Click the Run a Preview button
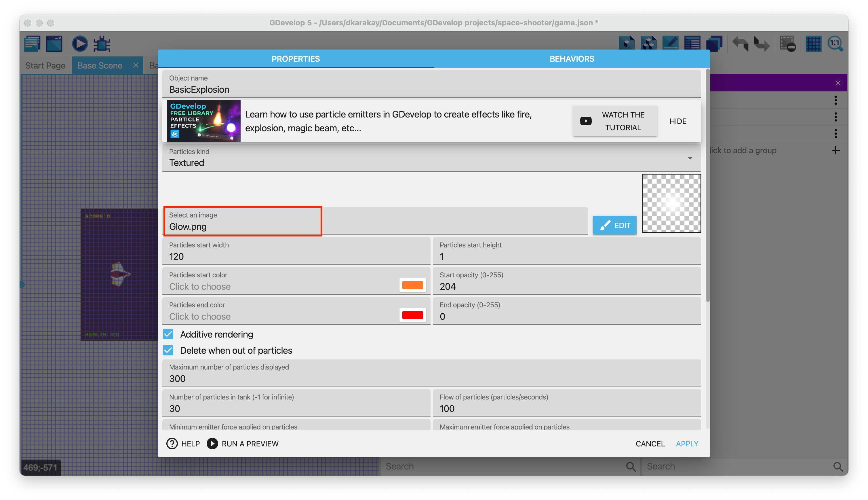Image resolution: width=868 pixels, height=500 pixels. [x=243, y=444]
